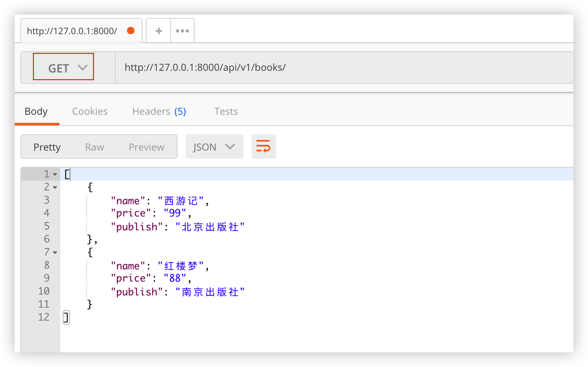
Task: Collapse the object fold arrow on line 2
Action: [x=55, y=188]
